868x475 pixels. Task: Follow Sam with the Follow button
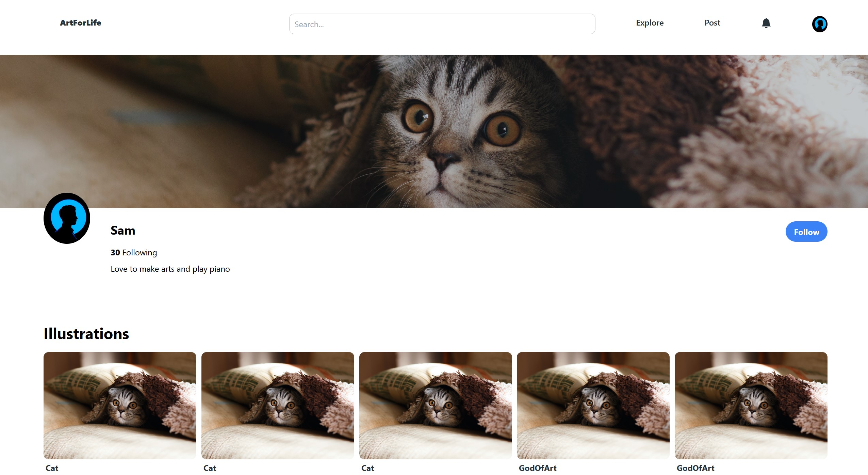pyautogui.click(x=806, y=232)
